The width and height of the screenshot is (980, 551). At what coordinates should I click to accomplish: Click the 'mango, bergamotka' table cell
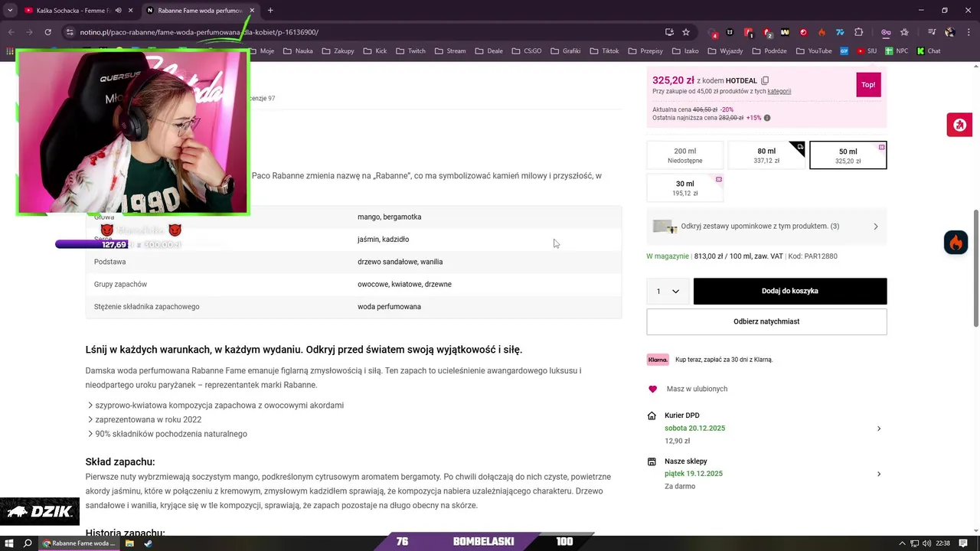pos(389,217)
